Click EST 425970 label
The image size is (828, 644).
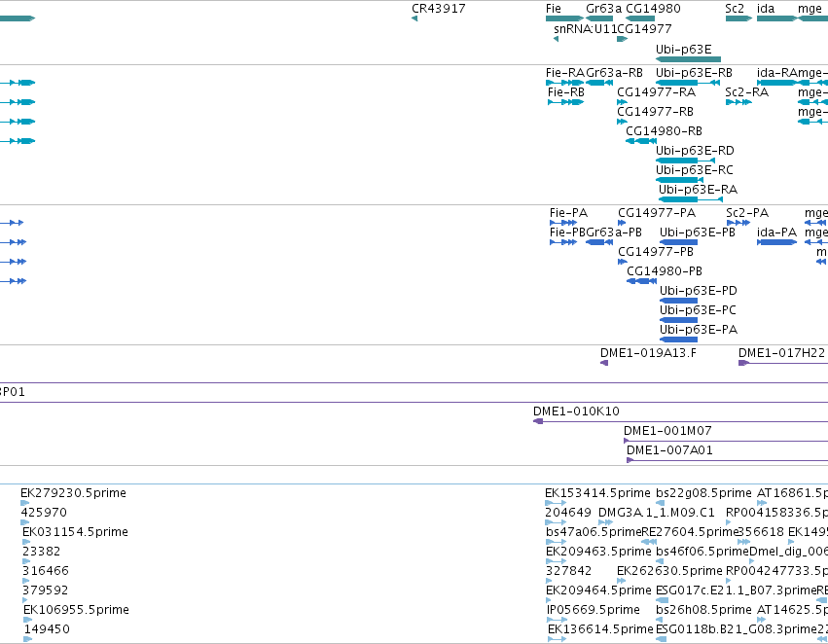[x=44, y=513]
